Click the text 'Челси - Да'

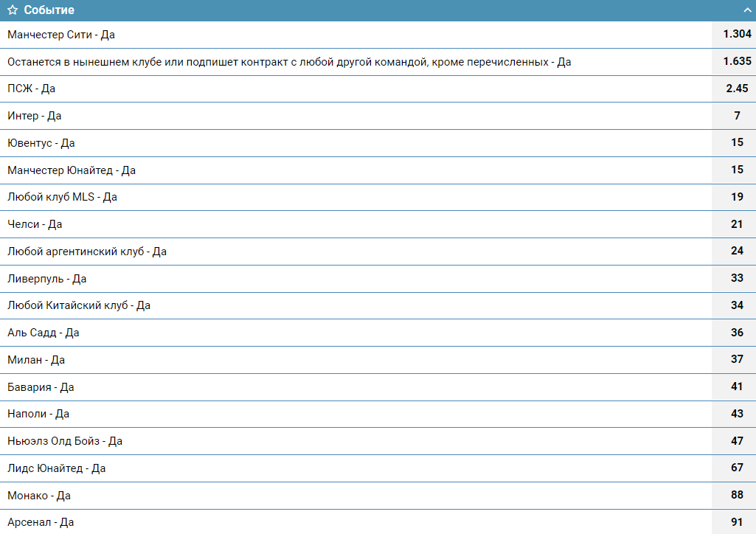(x=35, y=224)
